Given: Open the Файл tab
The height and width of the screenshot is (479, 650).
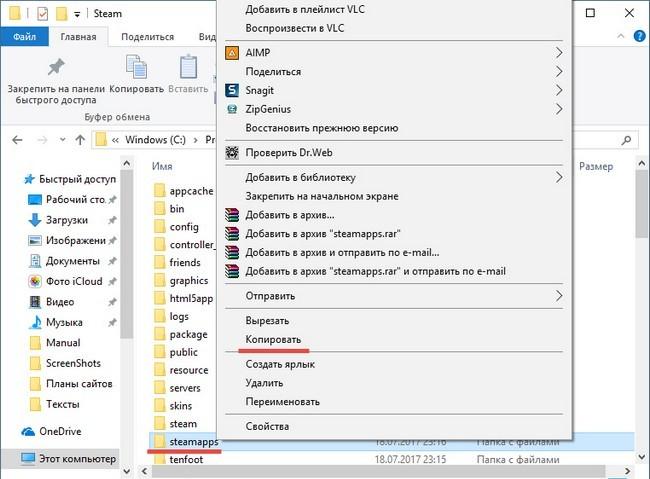Looking at the screenshot, I should click(24, 36).
